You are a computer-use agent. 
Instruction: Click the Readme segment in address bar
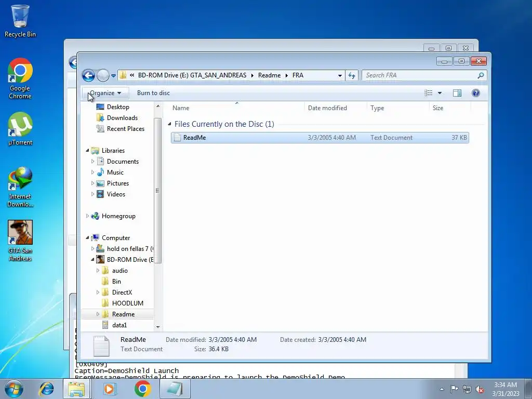269,75
